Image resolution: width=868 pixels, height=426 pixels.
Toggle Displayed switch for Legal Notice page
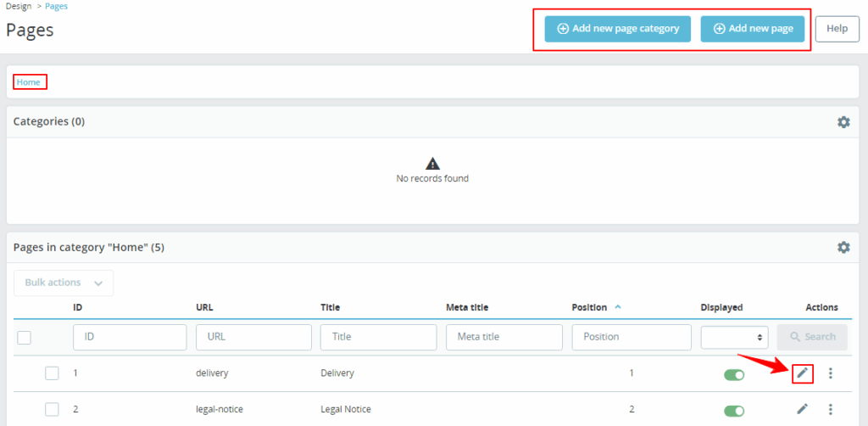(x=733, y=410)
